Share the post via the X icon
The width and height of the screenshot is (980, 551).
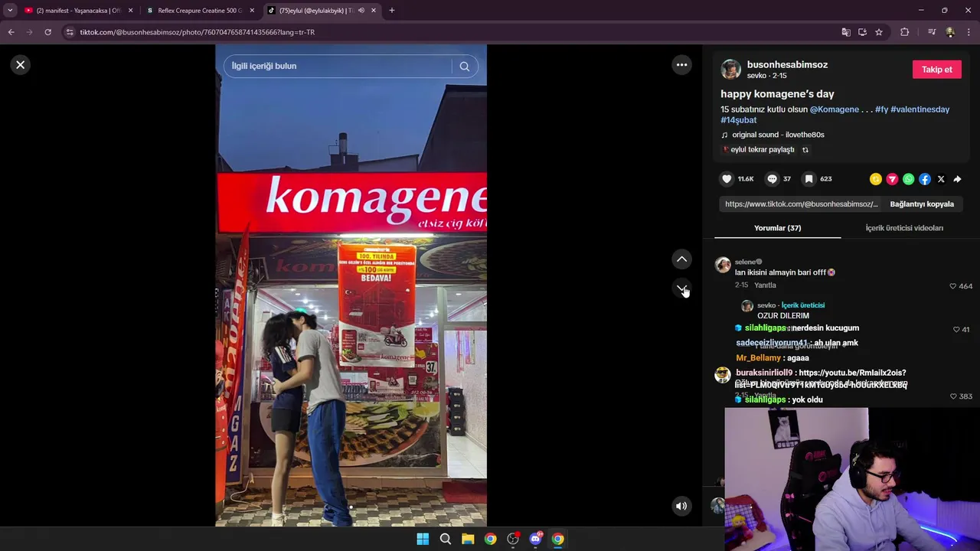click(941, 179)
